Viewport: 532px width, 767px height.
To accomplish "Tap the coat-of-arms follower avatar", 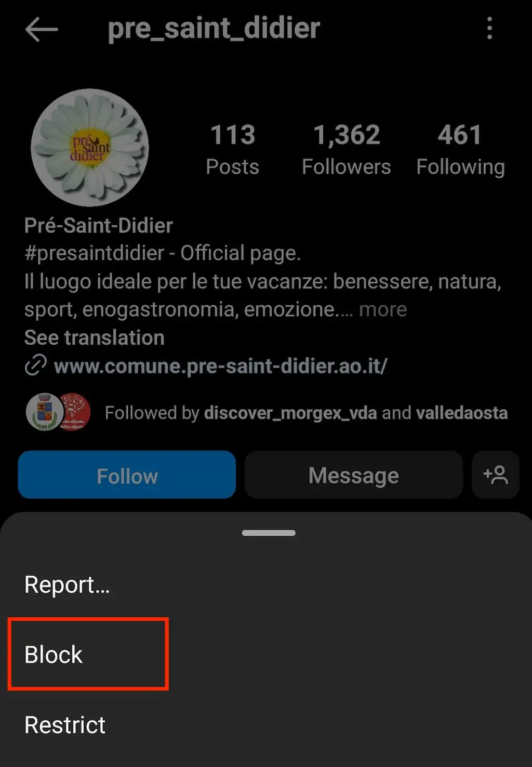I will click(x=45, y=412).
